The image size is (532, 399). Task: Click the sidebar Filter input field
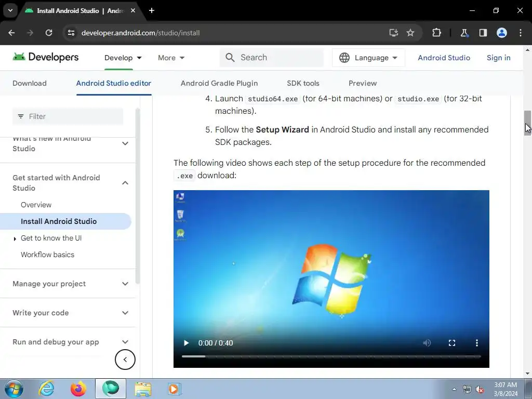click(x=68, y=116)
